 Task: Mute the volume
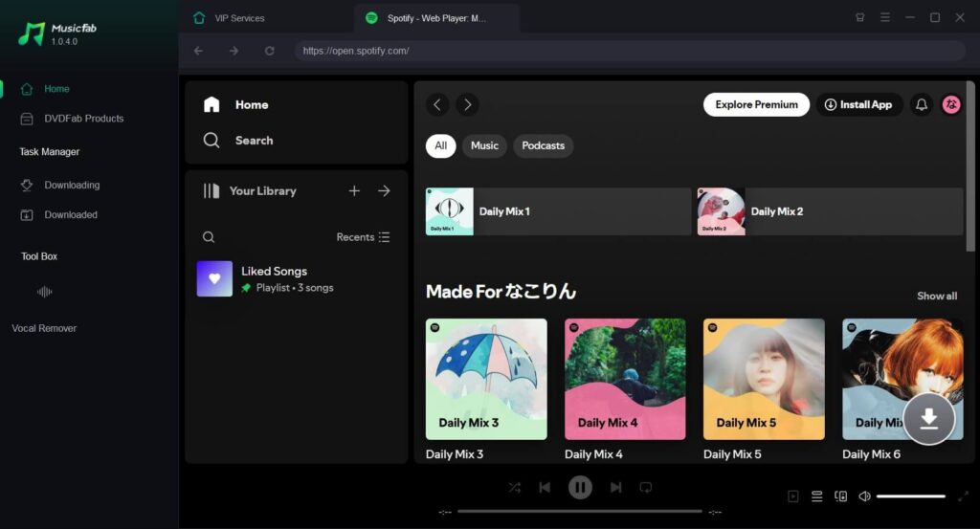coord(864,496)
